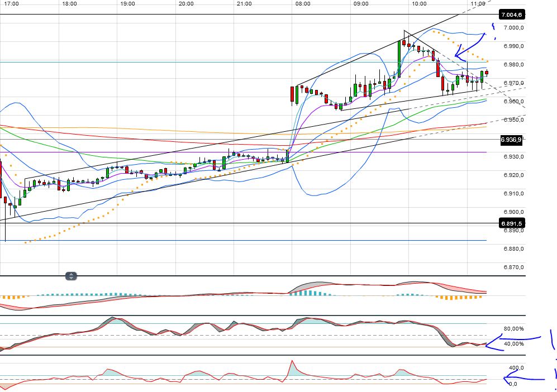Click the 6.930,0 price axis value

tap(513, 156)
